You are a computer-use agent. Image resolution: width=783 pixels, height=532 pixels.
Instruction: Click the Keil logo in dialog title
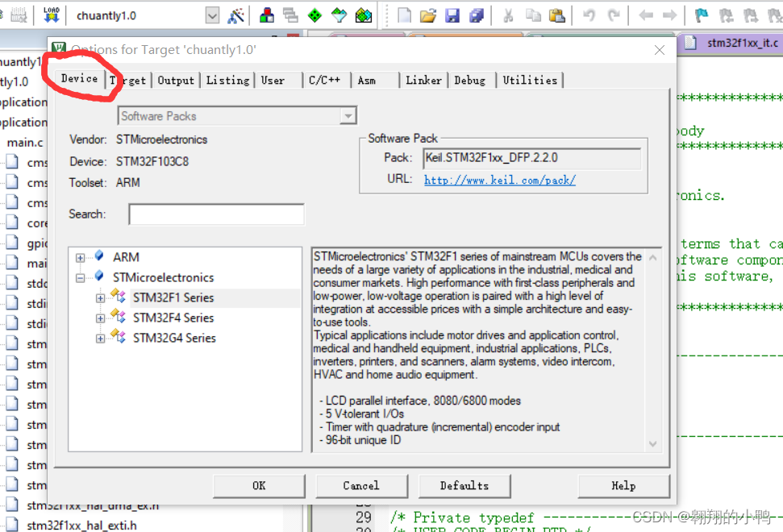[x=59, y=48]
